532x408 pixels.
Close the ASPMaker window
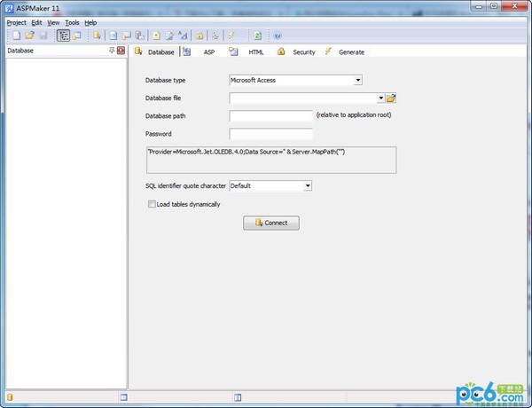[514, 6]
